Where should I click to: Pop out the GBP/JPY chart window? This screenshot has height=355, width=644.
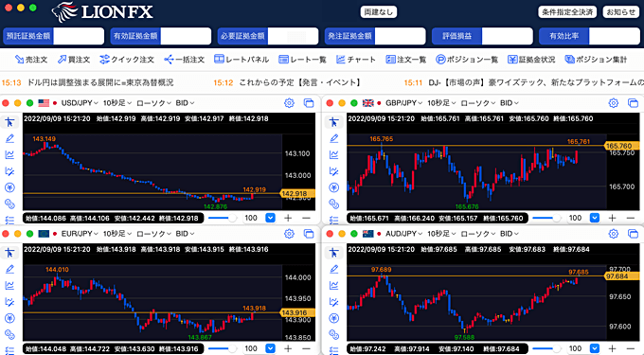click(633, 103)
